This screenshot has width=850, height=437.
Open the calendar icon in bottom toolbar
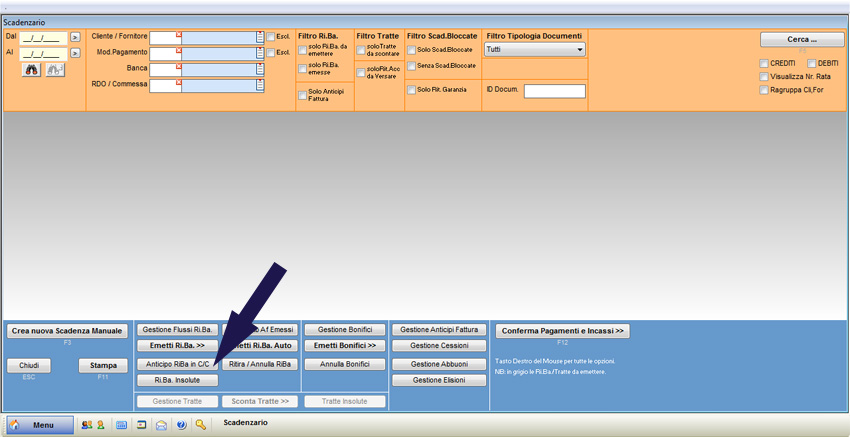[x=122, y=425]
